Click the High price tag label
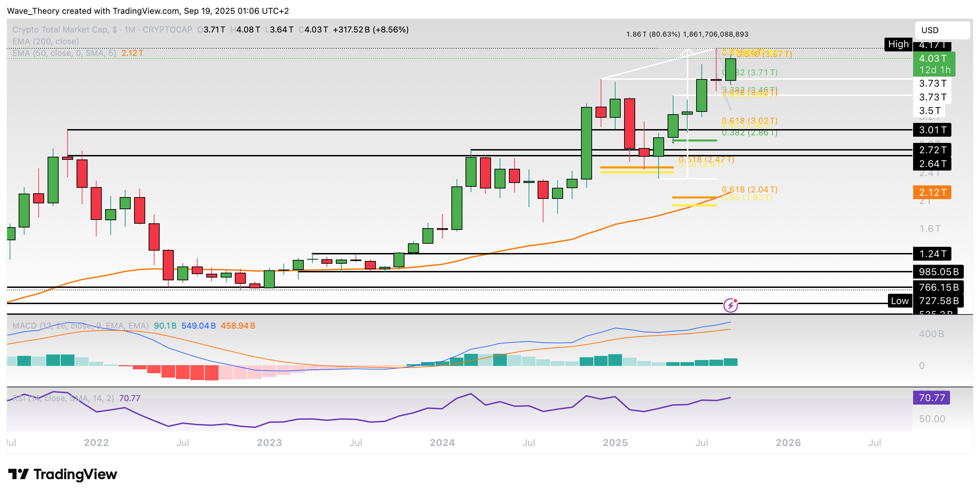This screenshot has height=495, width=980. point(898,44)
